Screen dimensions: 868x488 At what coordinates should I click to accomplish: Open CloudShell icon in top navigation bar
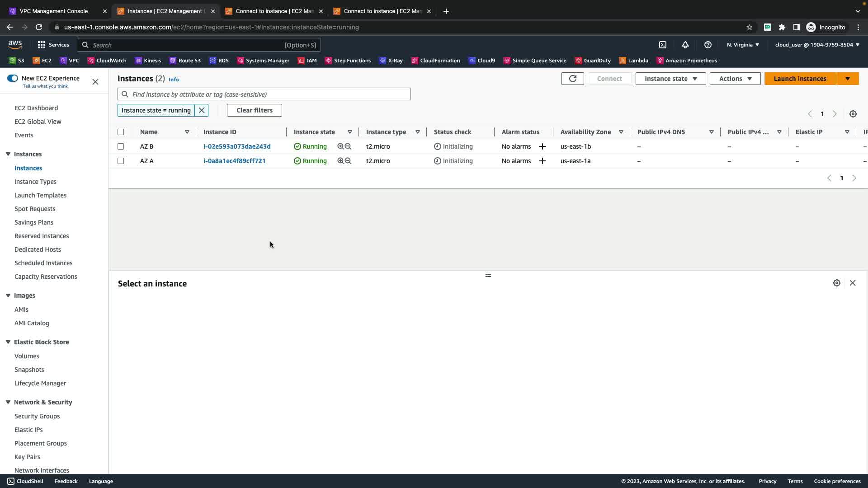tap(663, 45)
